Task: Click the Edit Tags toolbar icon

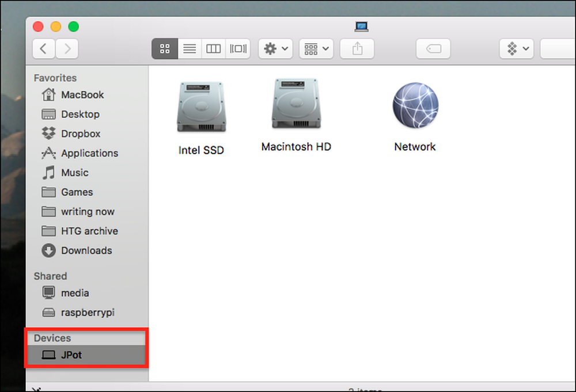Action: pos(433,49)
